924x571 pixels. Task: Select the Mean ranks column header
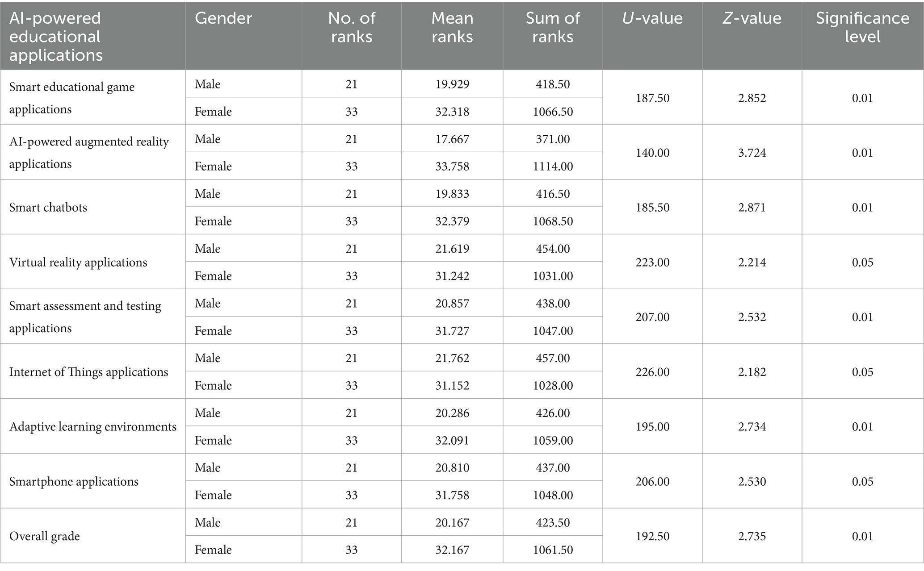[x=452, y=27]
